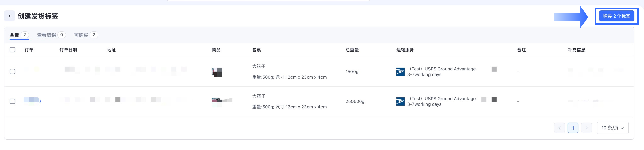The image size is (644, 150).
Task: Click the product thumbnail in the second order row
Action: [x=221, y=100]
